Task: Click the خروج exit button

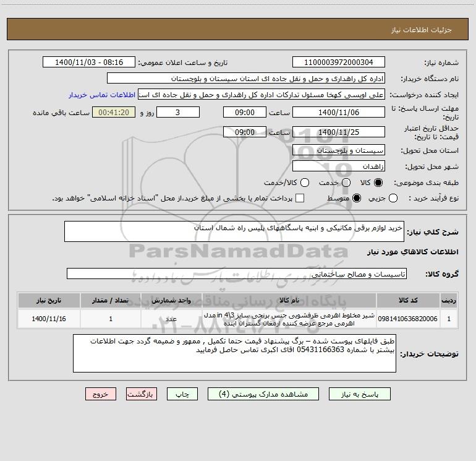Action: click(x=101, y=394)
